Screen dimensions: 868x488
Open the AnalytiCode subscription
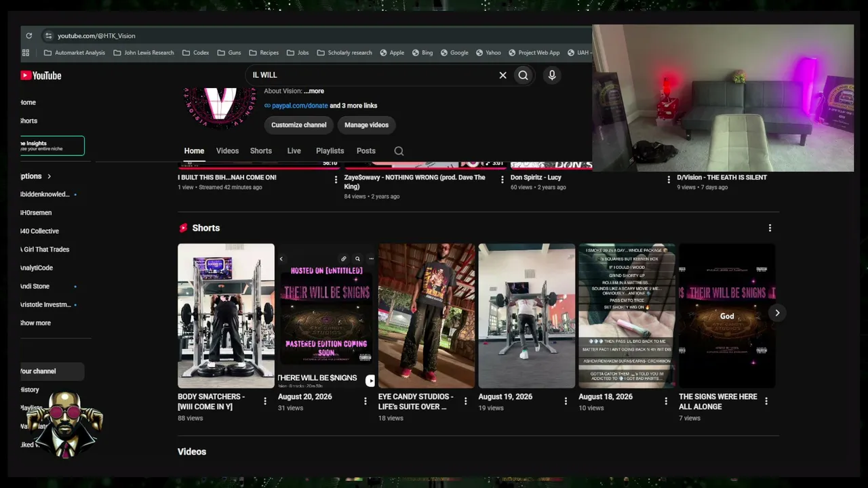[x=37, y=268]
